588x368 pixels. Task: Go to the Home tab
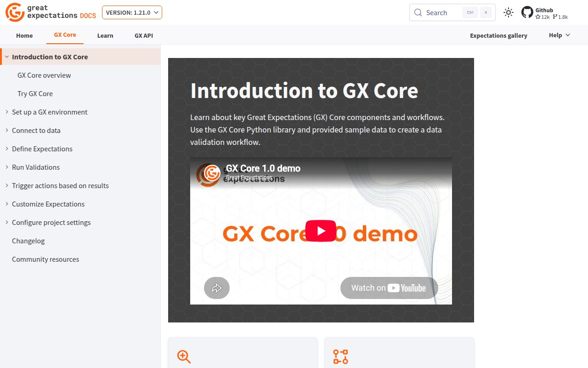(x=24, y=35)
